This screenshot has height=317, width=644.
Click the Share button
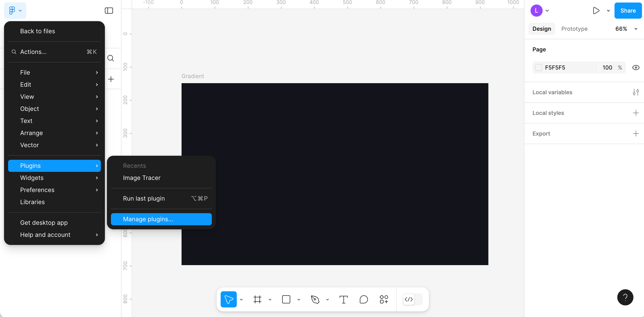pyautogui.click(x=628, y=11)
